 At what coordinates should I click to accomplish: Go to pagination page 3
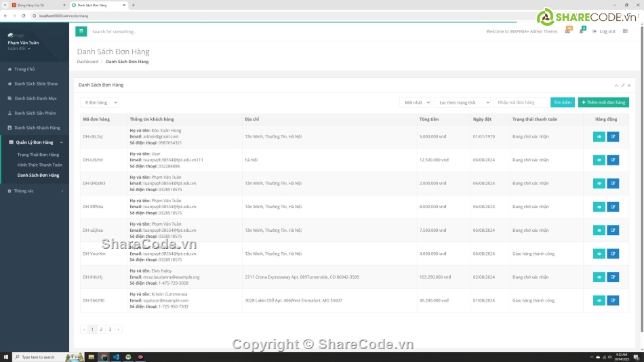pyautogui.click(x=110, y=329)
